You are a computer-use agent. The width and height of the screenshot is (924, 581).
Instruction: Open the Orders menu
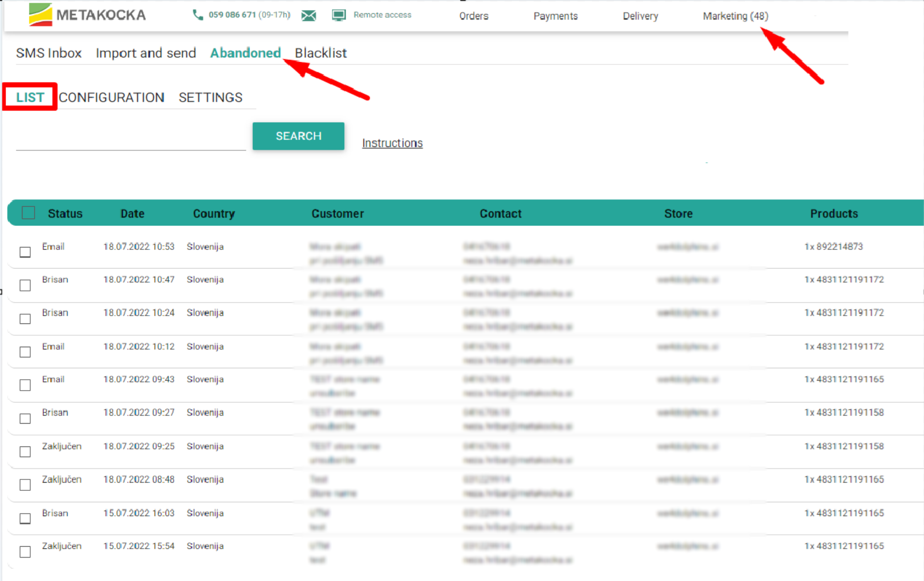coord(474,16)
